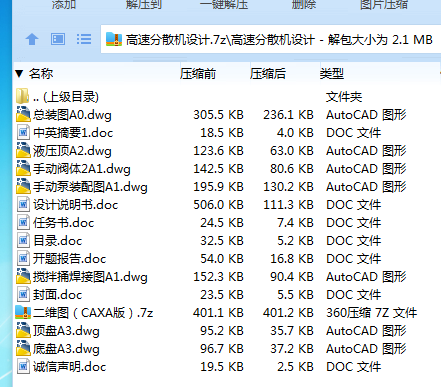Viewport: 441px width, 387px height.
Task: Switch to list view mode
Action: pyautogui.click(x=84, y=39)
